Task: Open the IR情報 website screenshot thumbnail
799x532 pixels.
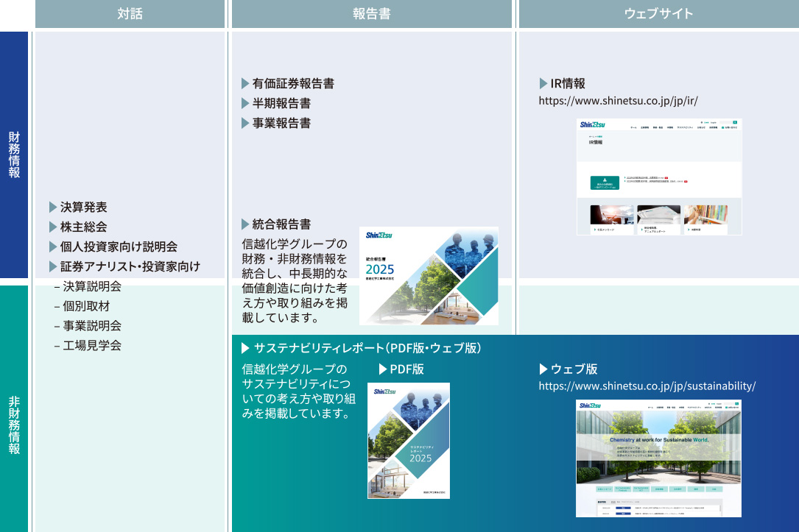Action: 659,177
